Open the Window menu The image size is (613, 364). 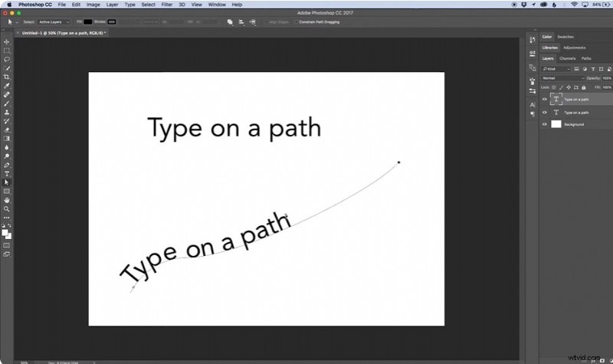click(x=217, y=5)
